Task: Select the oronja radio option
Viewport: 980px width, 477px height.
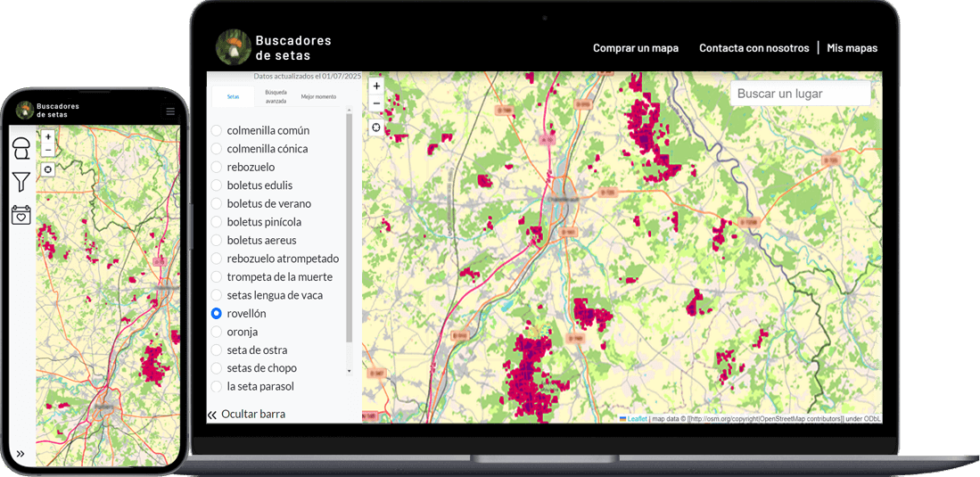Action: [217, 332]
